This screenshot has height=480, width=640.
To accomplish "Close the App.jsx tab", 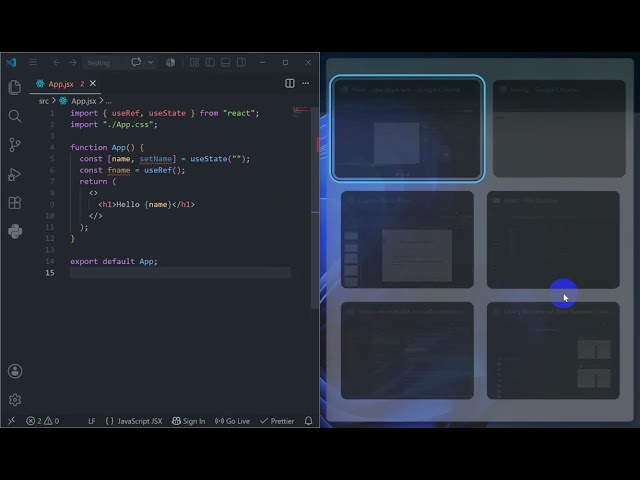I will pos(93,83).
